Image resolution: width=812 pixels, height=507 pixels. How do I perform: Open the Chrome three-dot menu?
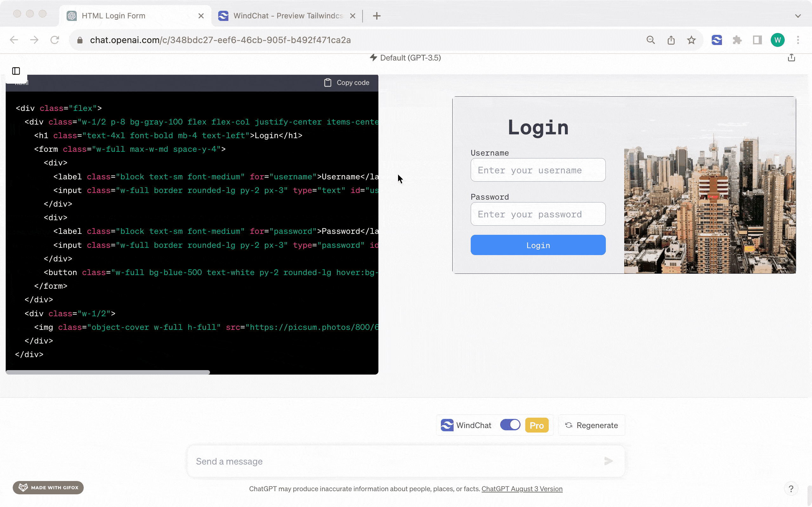(x=798, y=40)
